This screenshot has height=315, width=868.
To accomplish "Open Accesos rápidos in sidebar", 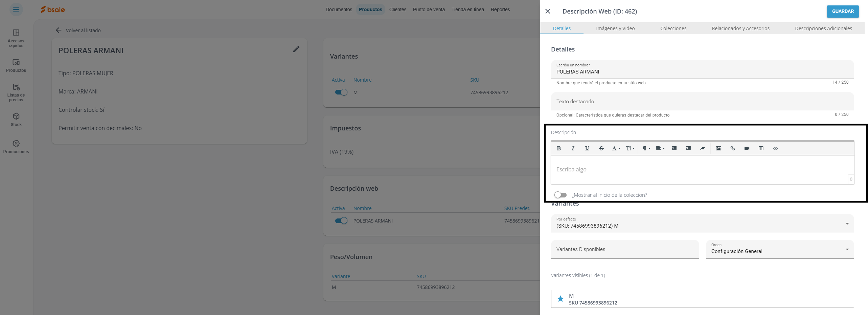I will point(16,38).
